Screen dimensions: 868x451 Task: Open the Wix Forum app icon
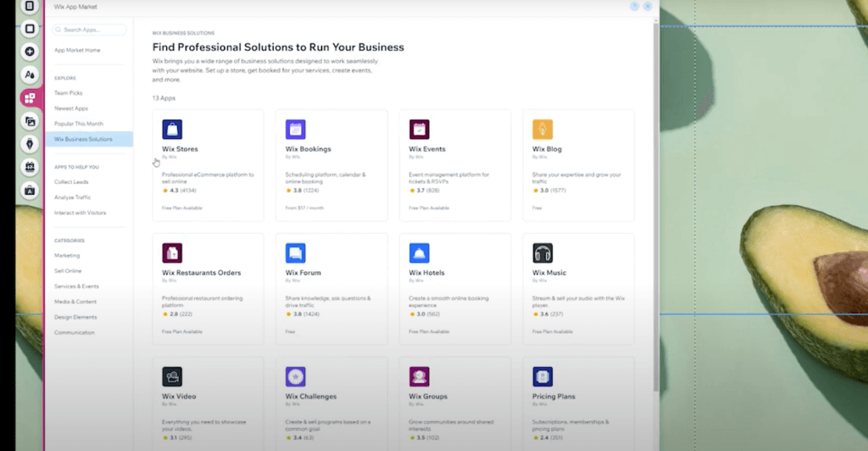[x=296, y=253]
